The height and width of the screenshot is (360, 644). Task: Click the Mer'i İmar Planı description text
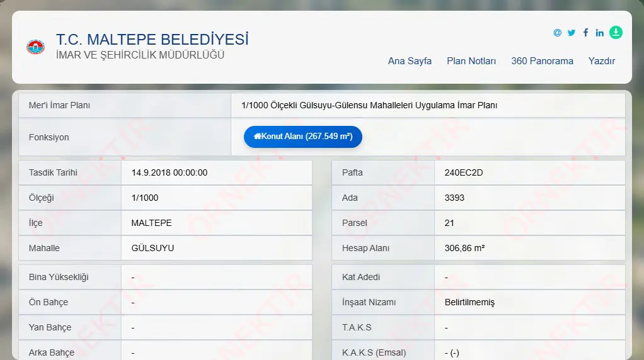[369, 105]
